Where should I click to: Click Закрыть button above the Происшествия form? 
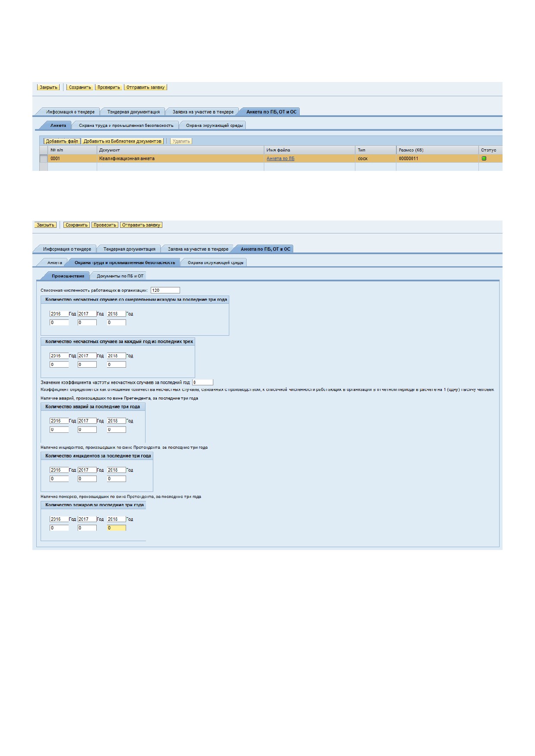pyautogui.click(x=45, y=225)
